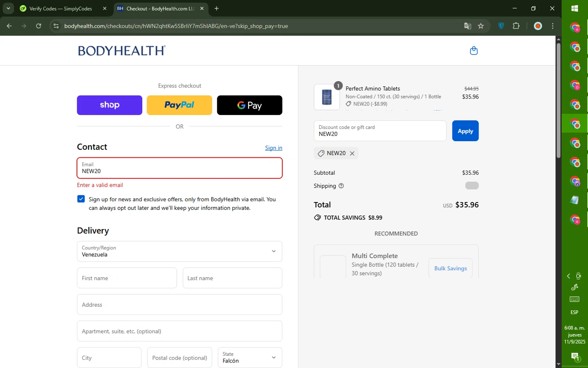Click the Multi Complete product title
Viewport: 588px width, 368px height.
click(375, 256)
